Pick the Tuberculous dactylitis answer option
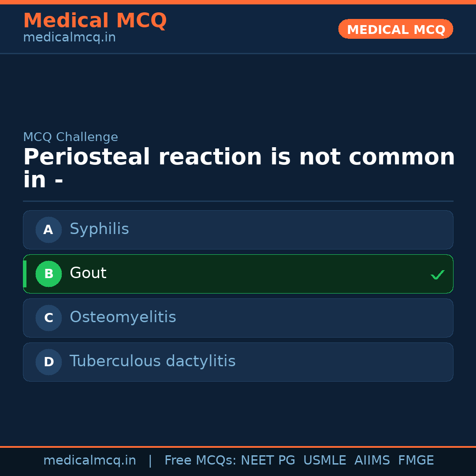The image size is (476, 476). coord(238,362)
